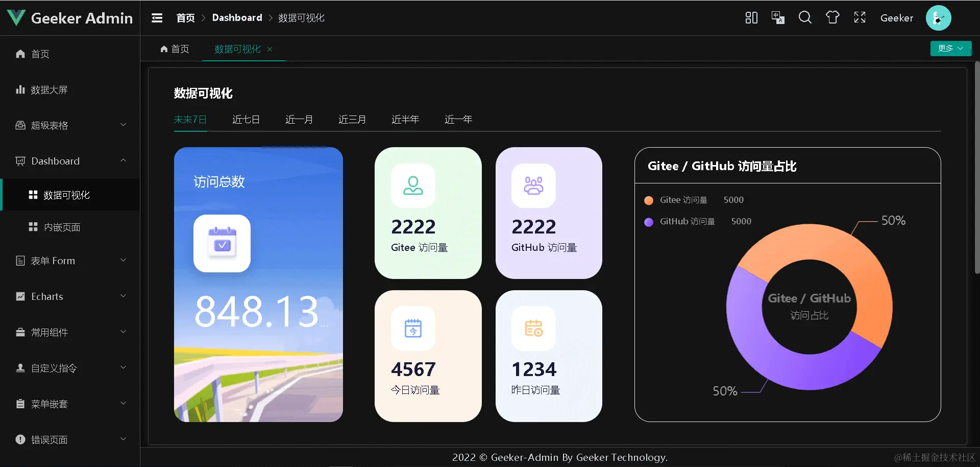The height and width of the screenshot is (467, 980).
Task: Click the 1234 昨日访问量 value
Action: [x=534, y=369]
